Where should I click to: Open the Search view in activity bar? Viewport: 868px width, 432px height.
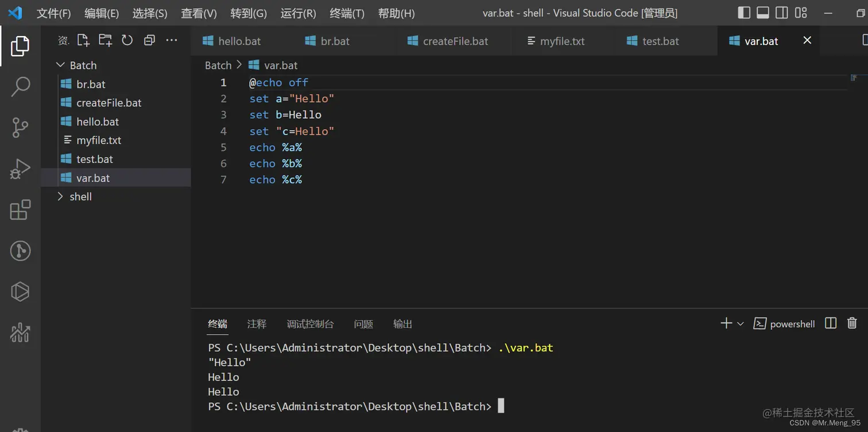pos(20,87)
